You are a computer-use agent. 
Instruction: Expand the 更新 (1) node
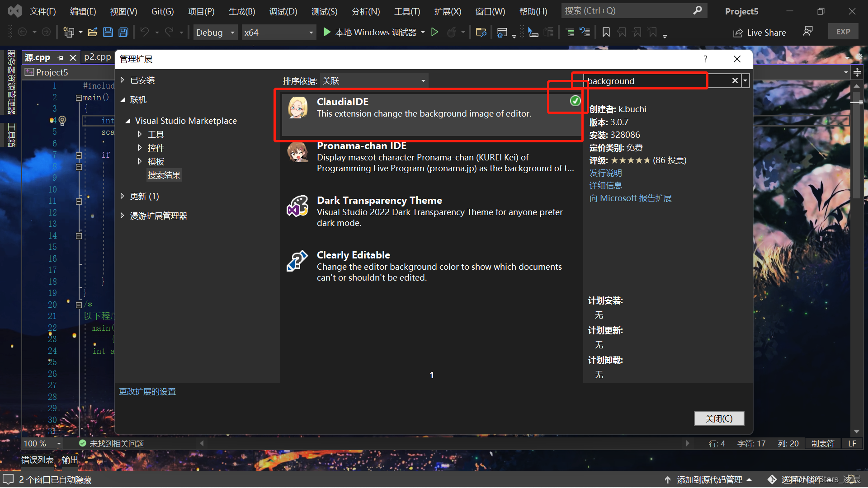point(123,196)
